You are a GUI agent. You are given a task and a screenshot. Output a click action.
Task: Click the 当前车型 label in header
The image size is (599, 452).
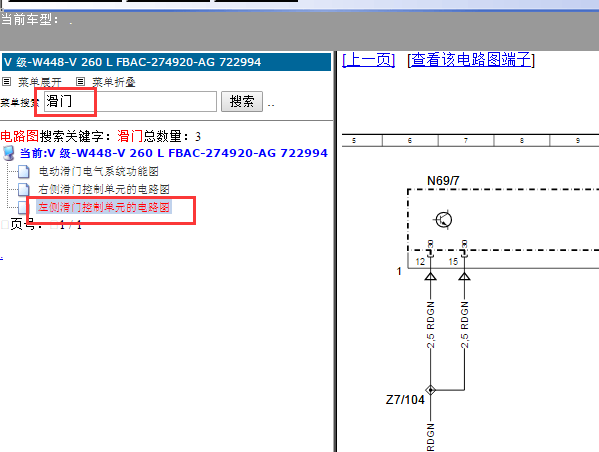point(30,19)
